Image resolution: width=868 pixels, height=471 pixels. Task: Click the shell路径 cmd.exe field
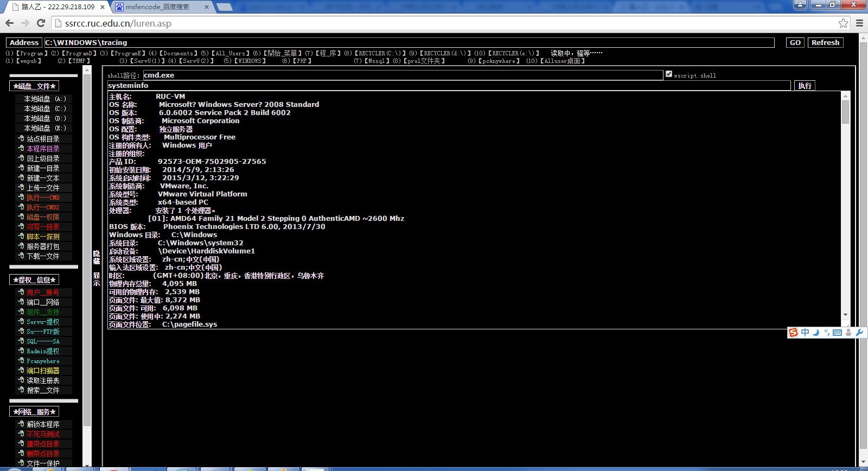[x=403, y=75]
